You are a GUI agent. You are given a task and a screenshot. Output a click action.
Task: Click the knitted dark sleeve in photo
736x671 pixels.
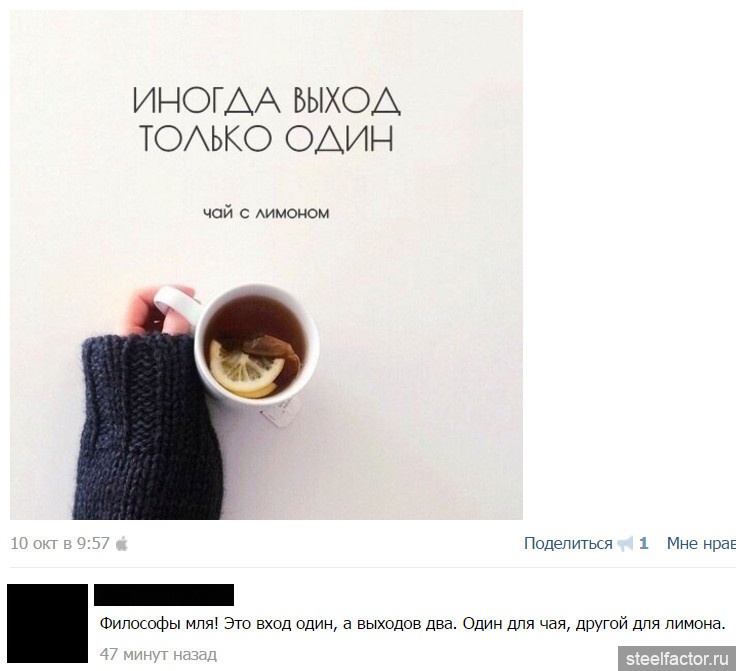148,427
